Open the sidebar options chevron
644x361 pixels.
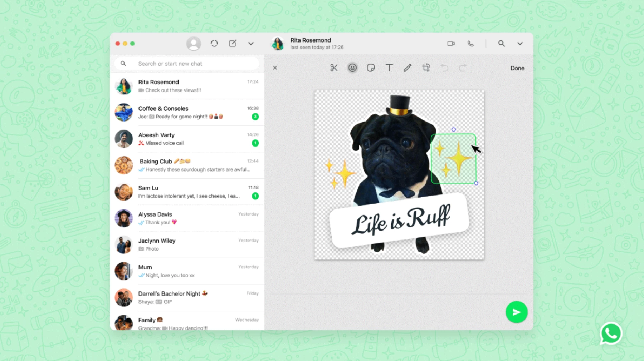point(251,43)
